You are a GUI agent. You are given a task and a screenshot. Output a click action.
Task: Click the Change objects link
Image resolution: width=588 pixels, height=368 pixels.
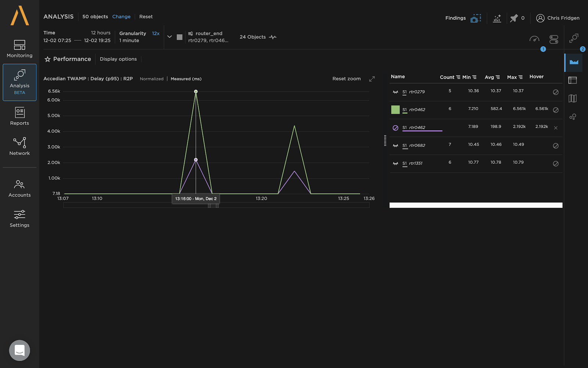(121, 17)
